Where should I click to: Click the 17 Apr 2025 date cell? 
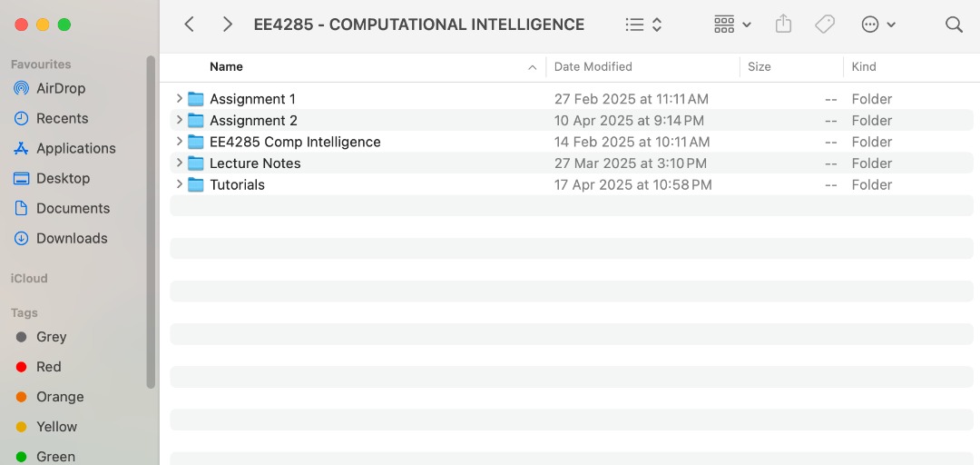[632, 184]
